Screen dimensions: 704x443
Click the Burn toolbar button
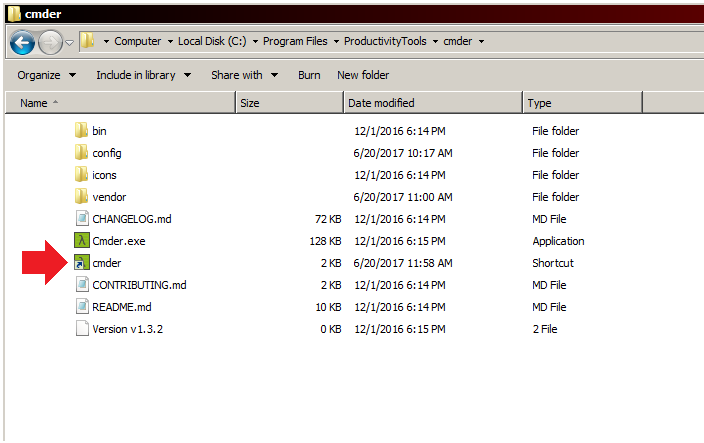(x=309, y=75)
